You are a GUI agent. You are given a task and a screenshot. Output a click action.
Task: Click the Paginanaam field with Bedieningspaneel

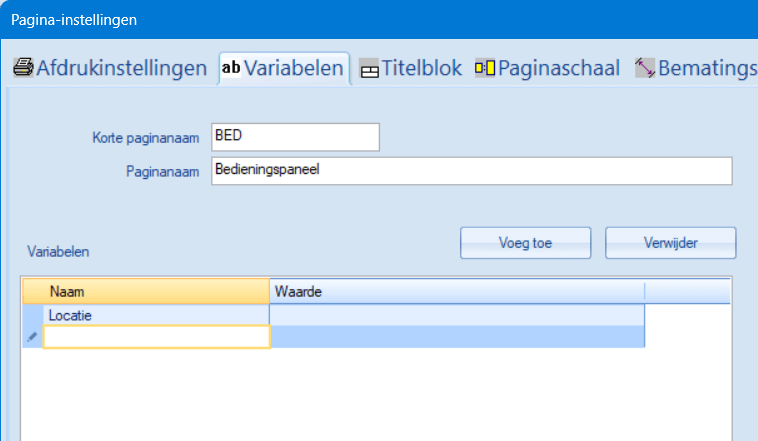(472, 171)
